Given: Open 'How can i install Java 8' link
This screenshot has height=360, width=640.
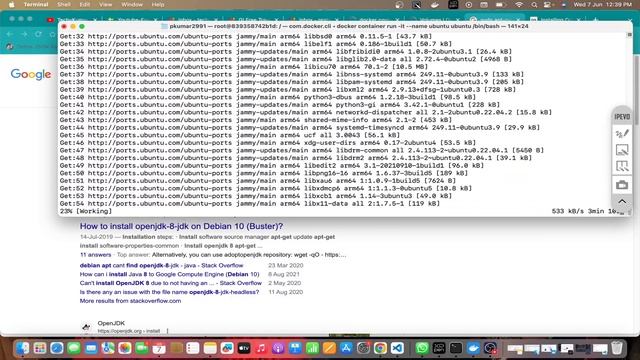Looking at the screenshot, I should (169, 274).
